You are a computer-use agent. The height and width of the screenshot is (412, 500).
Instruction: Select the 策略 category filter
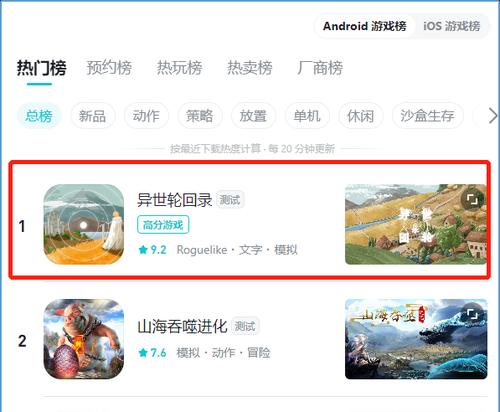click(200, 116)
